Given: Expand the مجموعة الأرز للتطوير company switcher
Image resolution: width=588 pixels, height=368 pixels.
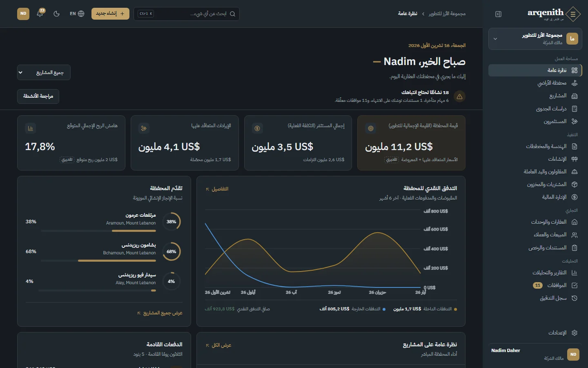Looking at the screenshot, I should (x=535, y=39).
